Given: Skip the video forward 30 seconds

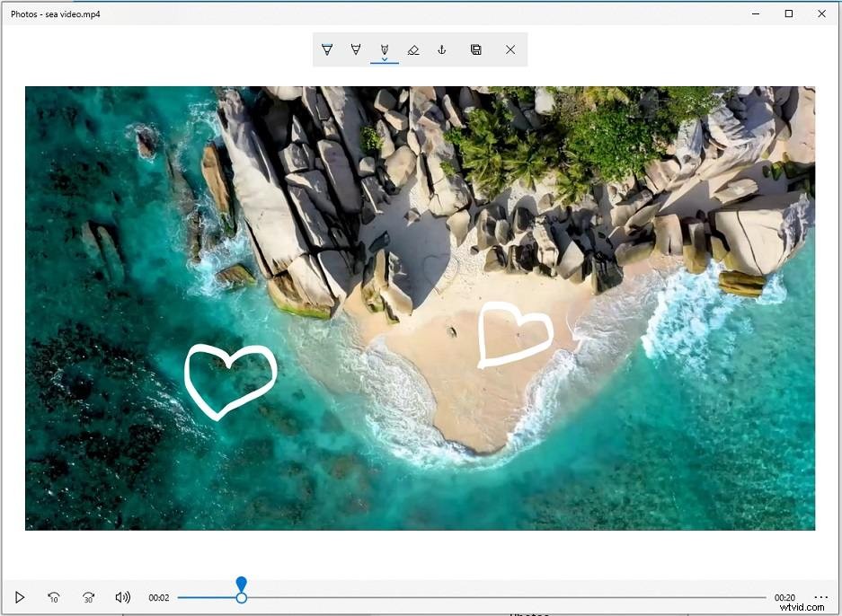Looking at the screenshot, I should 88,596.
